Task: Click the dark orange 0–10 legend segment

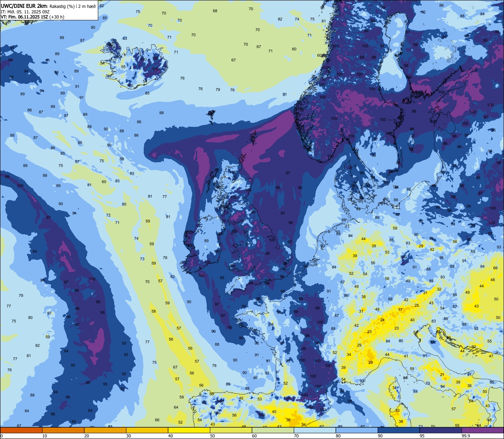Action: [21, 430]
